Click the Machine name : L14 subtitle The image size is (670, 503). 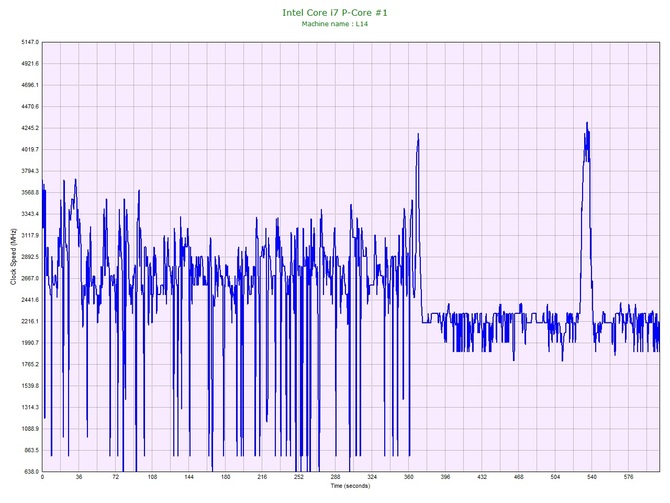(335, 24)
